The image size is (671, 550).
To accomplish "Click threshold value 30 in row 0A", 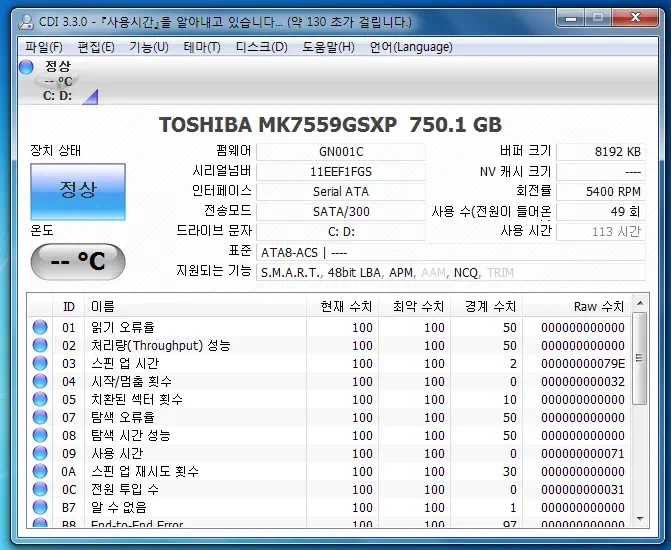I will click(x=510, y=471).
